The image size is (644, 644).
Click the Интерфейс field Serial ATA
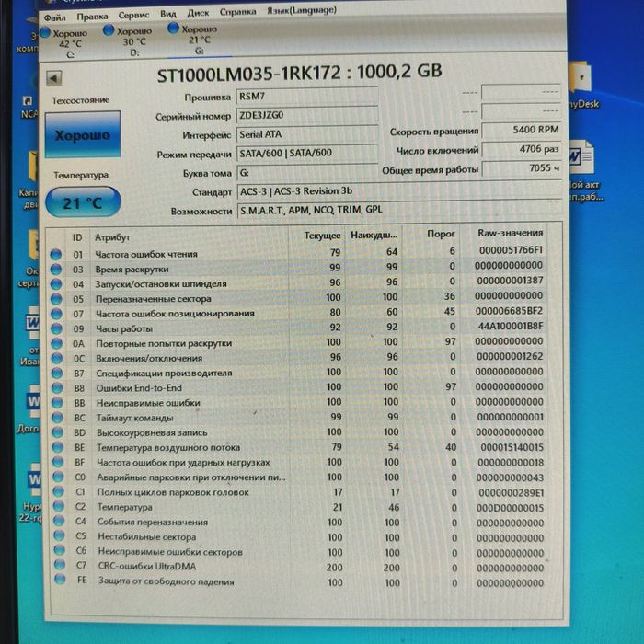click(306, 134)
